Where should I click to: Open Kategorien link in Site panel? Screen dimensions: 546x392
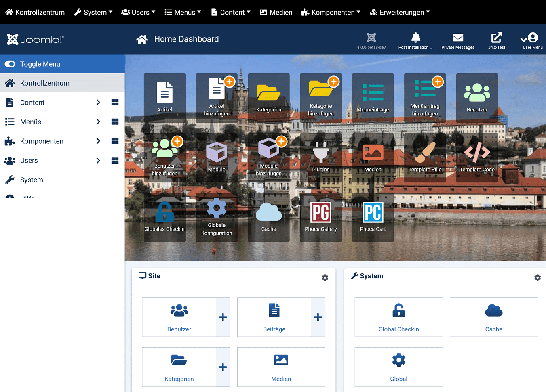coord(179,367)
